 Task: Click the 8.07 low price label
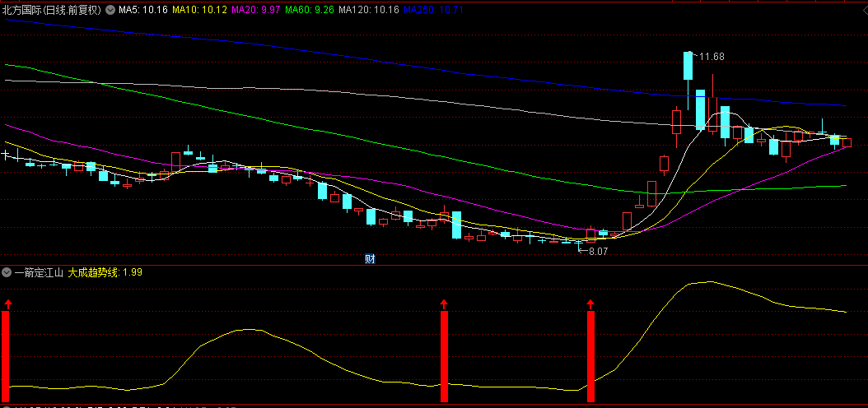598,251
